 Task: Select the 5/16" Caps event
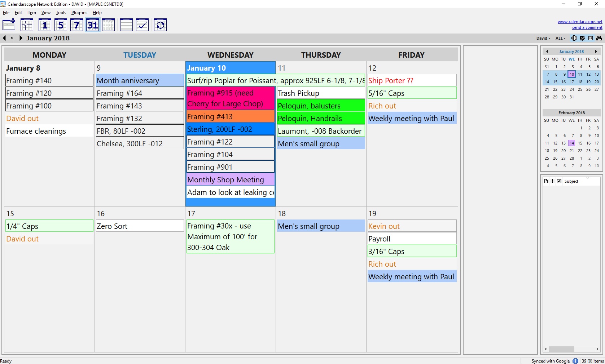(x=412, y=93)
